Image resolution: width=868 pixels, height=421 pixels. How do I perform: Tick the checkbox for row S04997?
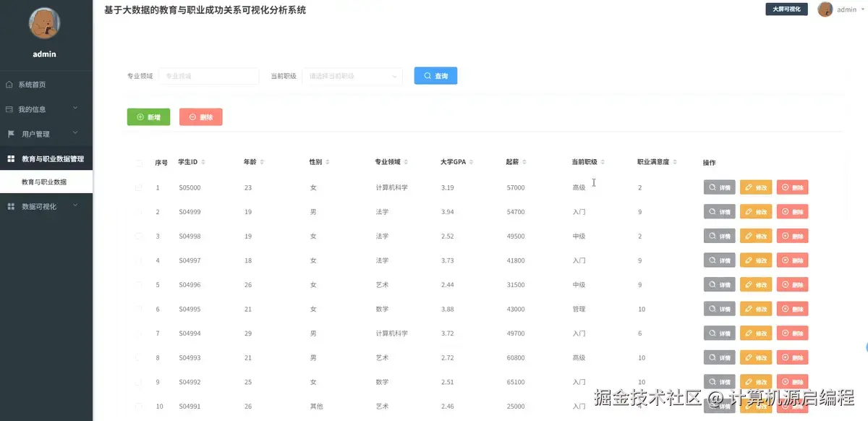(139, 260)
